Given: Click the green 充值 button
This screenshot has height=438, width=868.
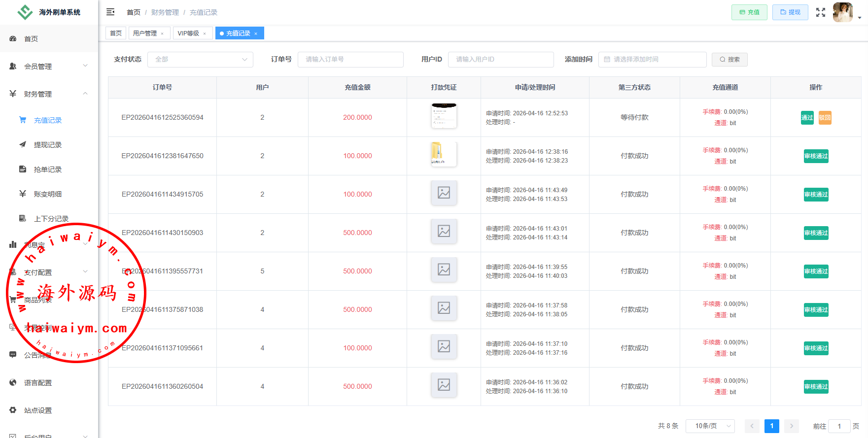Looking at the screenshot, I should [x=749, y=12].
